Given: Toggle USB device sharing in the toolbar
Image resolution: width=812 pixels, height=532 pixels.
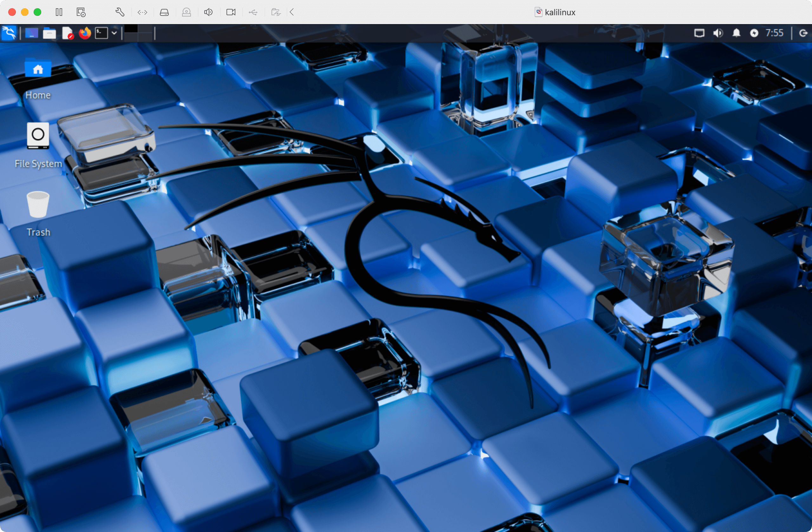Looking at the screenshot, I should (253, 12).
